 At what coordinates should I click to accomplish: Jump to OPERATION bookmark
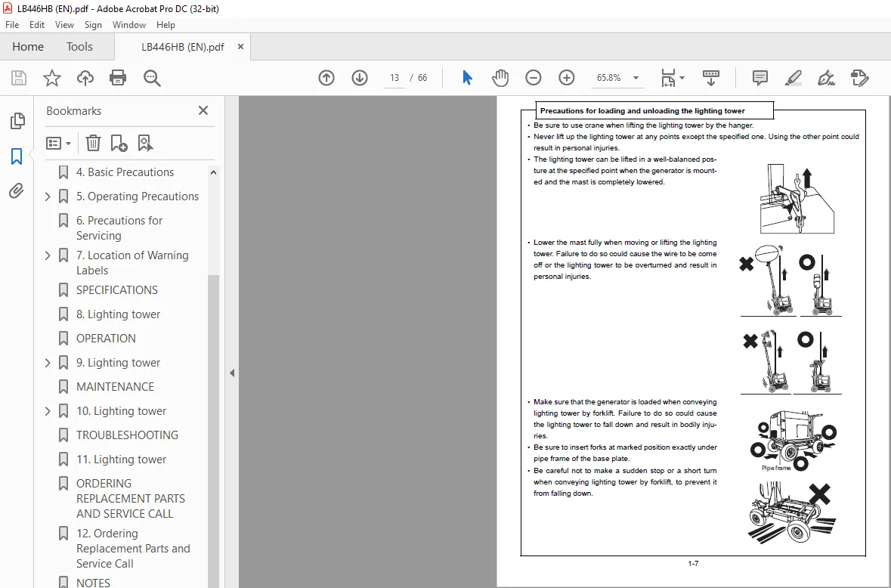pos(107,339)
